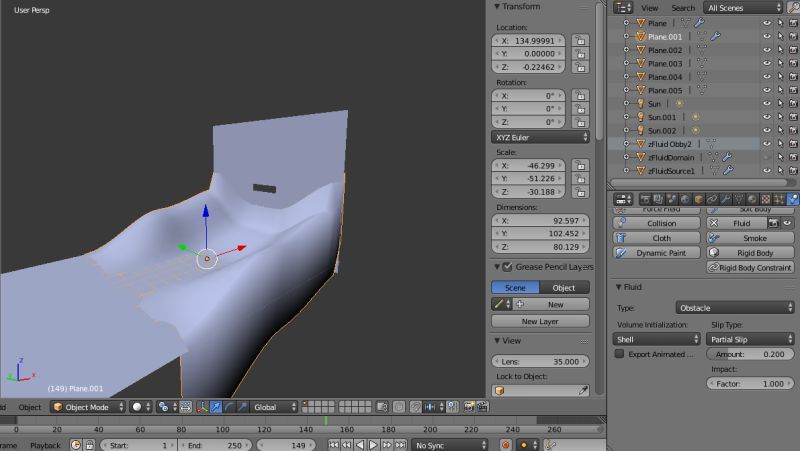Select the Rotate manipulator arc icon
Viewport: 800px width, 451px height.
(x=230, y=407)
